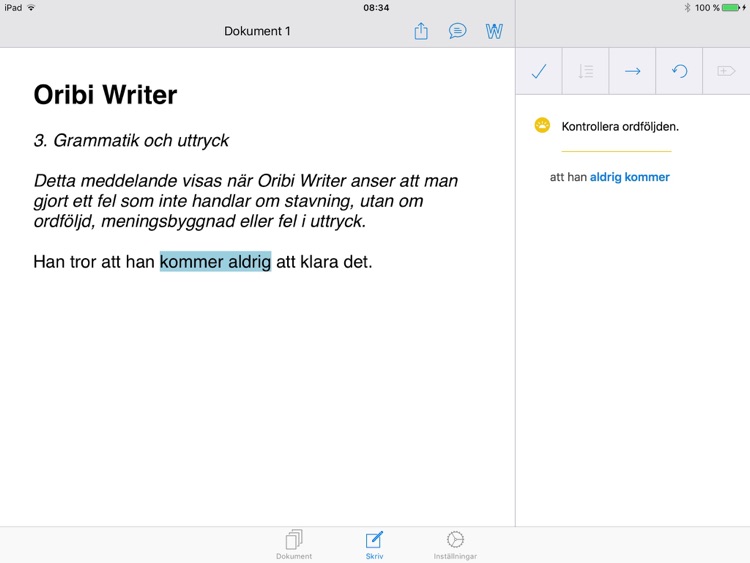Click the "3. Grammatik och uttryck" subtitle
Screen dimensions: 750x563
pos(131,140)
